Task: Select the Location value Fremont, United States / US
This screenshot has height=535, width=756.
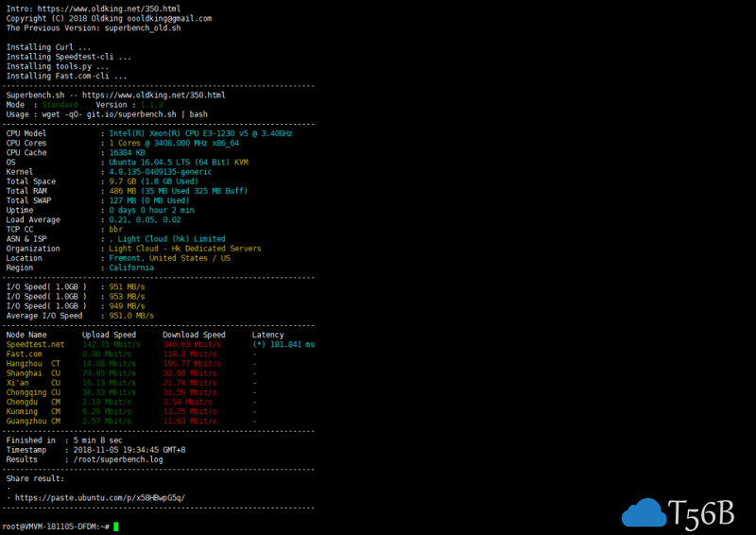Action: [x=169, y=258]
